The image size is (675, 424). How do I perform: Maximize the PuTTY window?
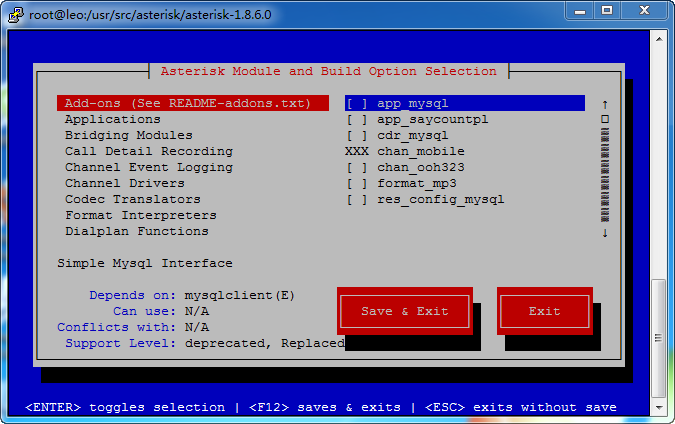point(607,11)
